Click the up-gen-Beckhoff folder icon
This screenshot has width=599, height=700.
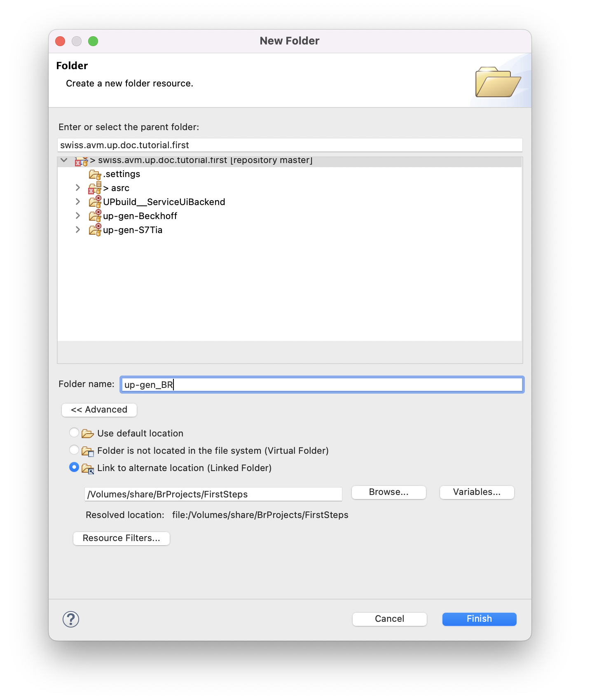pyautogui.click(x=95, y=216)
